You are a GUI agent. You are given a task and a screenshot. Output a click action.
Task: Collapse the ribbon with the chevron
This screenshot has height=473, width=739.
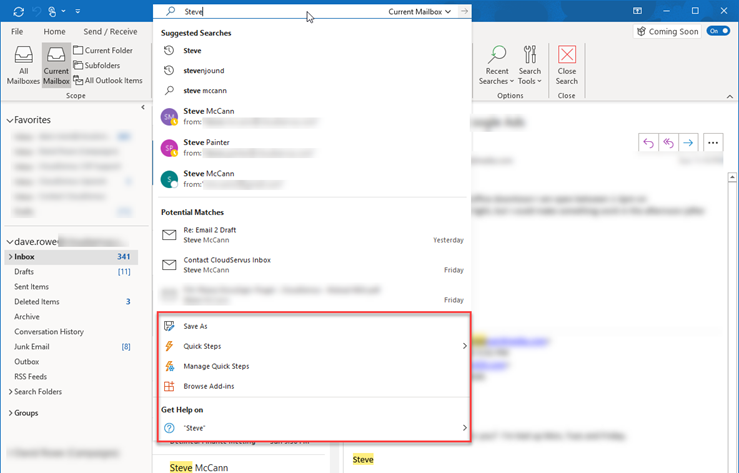point(730,96)
